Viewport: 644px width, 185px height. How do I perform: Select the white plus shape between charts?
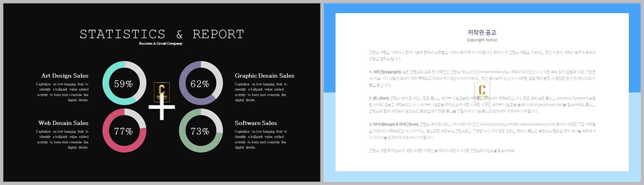coord(162,107)
